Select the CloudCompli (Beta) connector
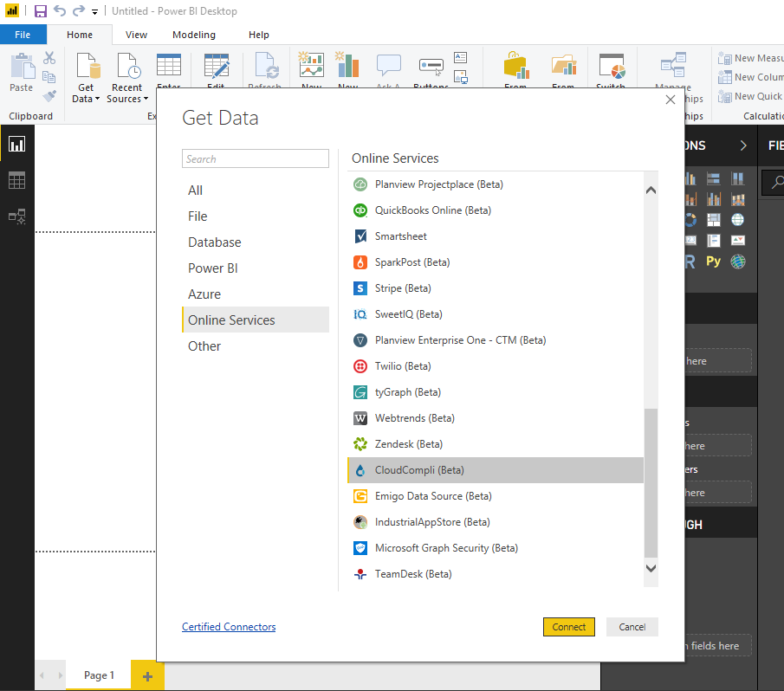The image size is (784, 691). coord(496,470)
